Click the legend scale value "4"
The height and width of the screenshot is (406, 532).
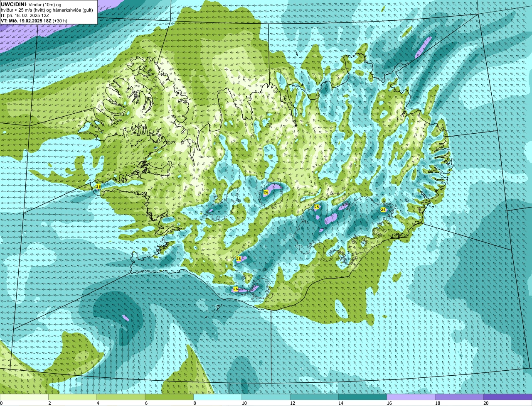point(98,403)
